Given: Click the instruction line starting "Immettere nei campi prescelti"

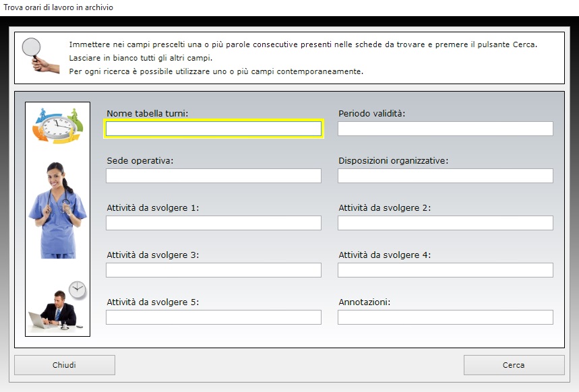Looking at the screenshot, I should pyautogui.click(x=303, y=44).
